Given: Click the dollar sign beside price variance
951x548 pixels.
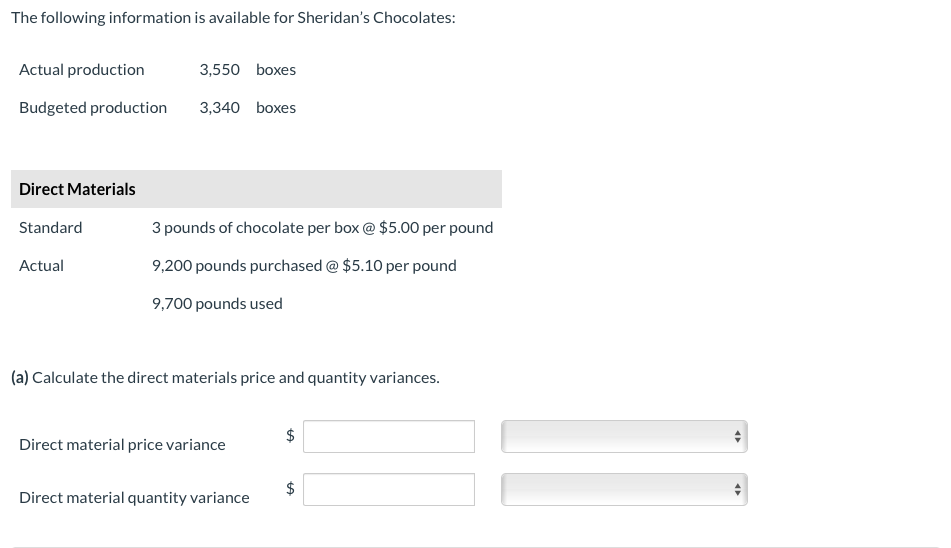Looking at the screenshot, I should (x=291, y=435).
